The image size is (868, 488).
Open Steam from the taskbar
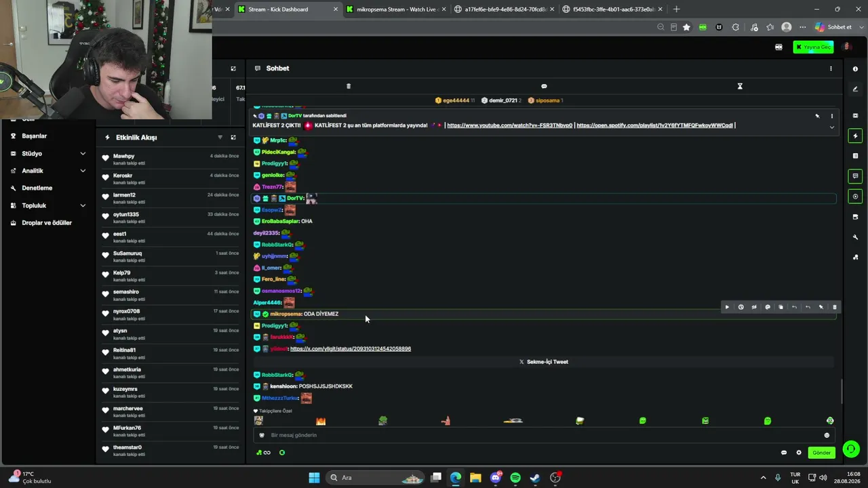pyautogui.click(x=535, y=478)
